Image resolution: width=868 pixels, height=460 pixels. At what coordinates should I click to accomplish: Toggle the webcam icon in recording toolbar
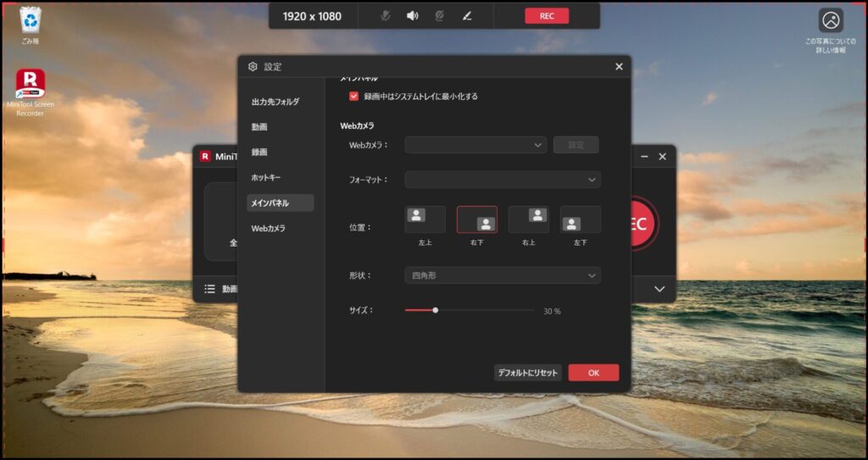pyautogui.click(x=439, y=15)
